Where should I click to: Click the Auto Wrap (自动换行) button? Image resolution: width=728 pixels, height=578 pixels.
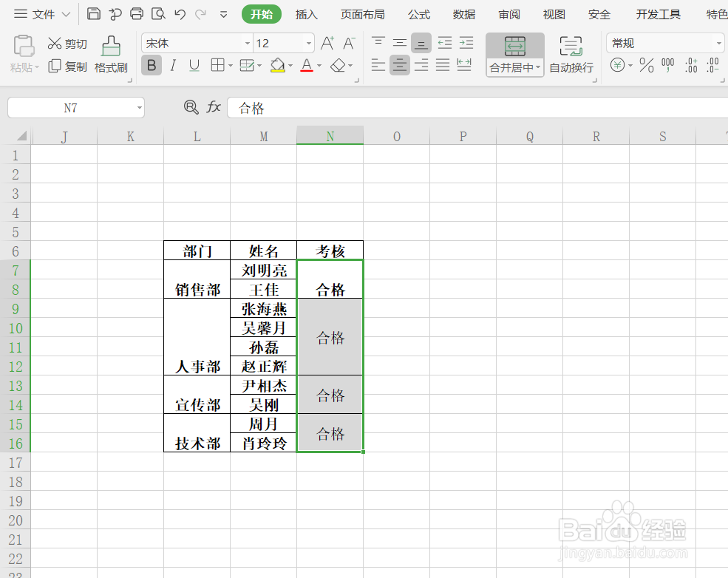pos(571,54)
